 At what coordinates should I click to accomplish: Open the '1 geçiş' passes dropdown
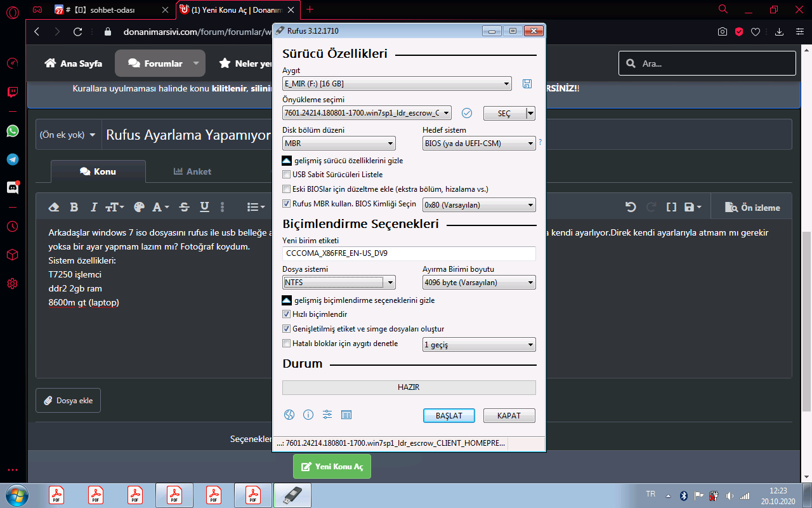click(x=479, y=345)
